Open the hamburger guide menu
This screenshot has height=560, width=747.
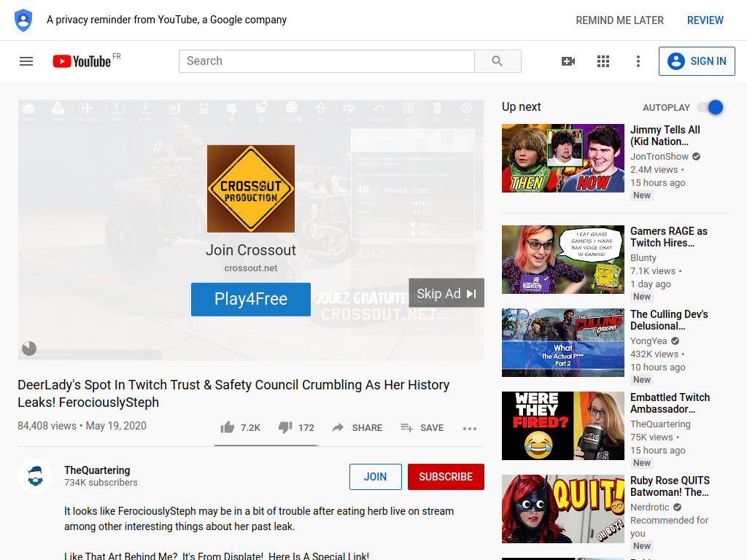pos(26,61)
